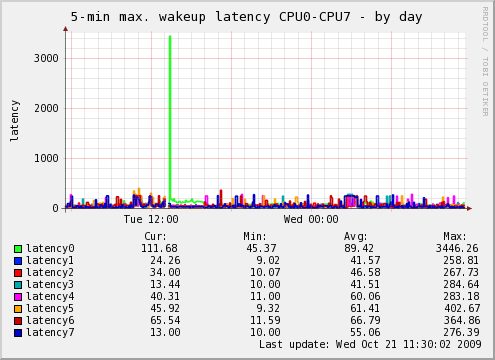
Task: Click the chart title text
Action: pyautogui.click(x=246, y=17)
